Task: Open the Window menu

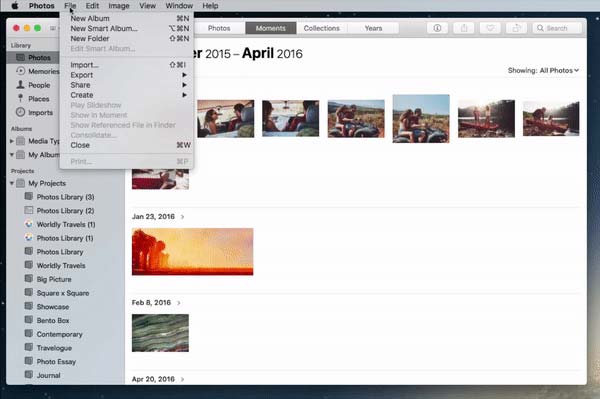Action: click(x=179, y=6)
